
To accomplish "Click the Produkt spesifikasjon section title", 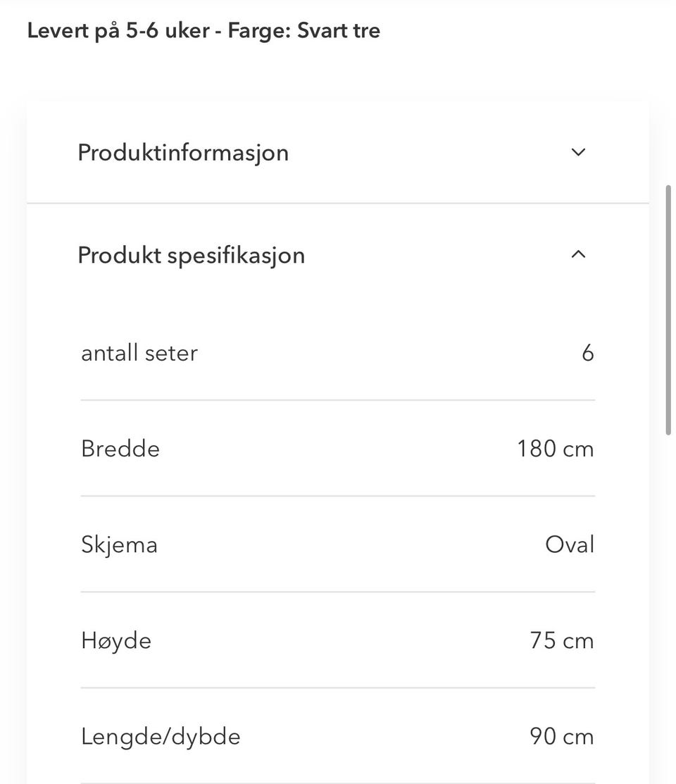I will pos(191,254).
